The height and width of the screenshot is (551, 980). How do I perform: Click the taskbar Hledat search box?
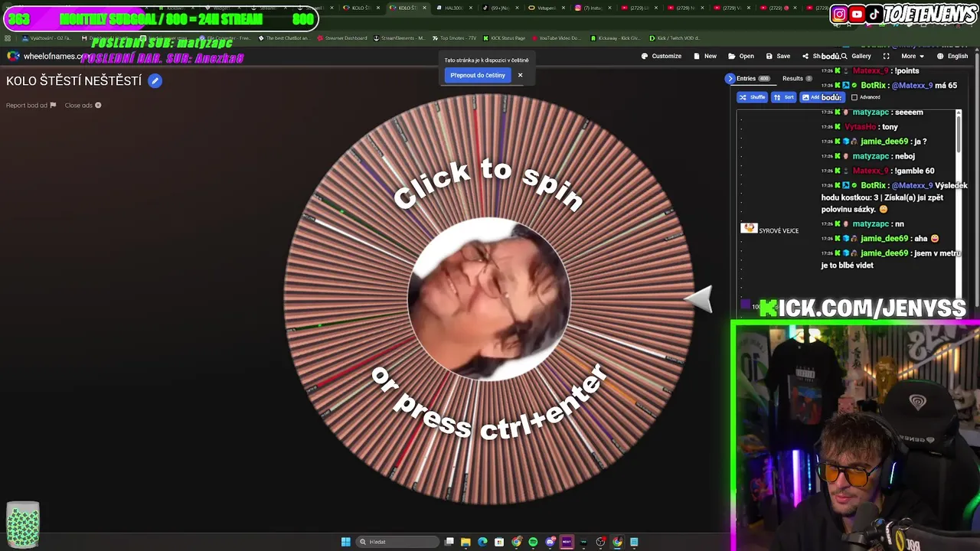pyautogui.click(x=399, y=542)
